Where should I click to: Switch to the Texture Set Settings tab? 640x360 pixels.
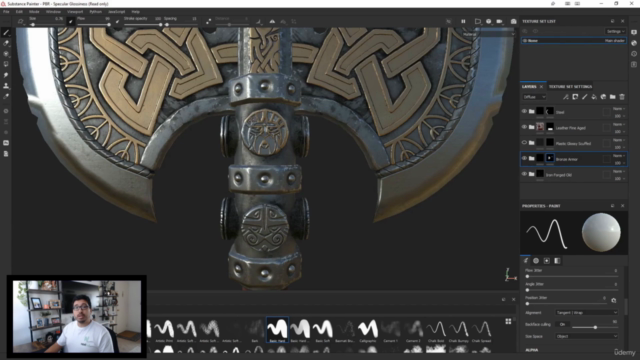tap(570, 87)
